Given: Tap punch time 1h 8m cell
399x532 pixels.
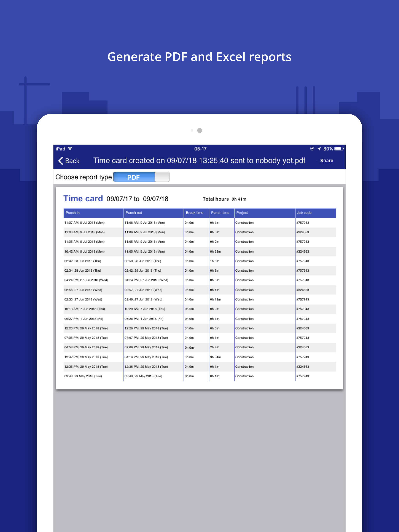Looking at the screenshot, I should coord(215,261).
